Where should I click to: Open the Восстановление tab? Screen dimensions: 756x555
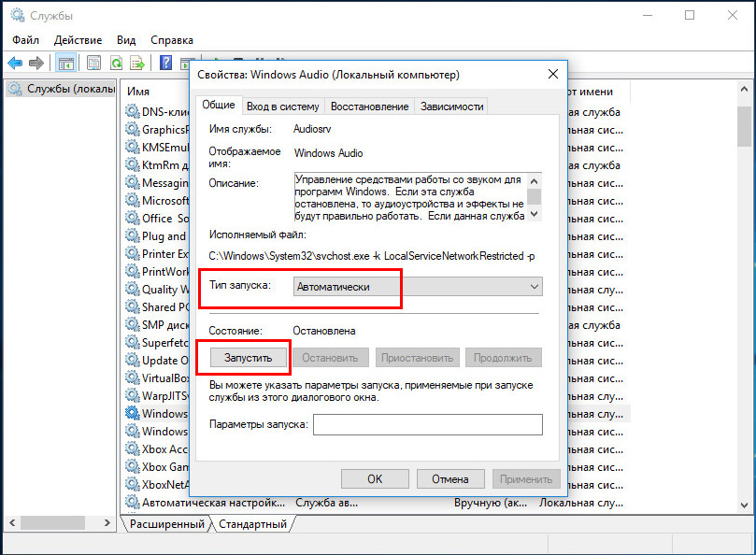tap(369, 107)
